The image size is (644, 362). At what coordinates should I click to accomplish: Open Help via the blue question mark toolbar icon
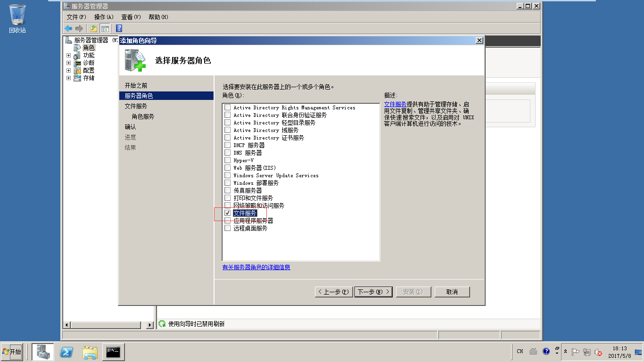pyautogui.click(x=119, y=28)
